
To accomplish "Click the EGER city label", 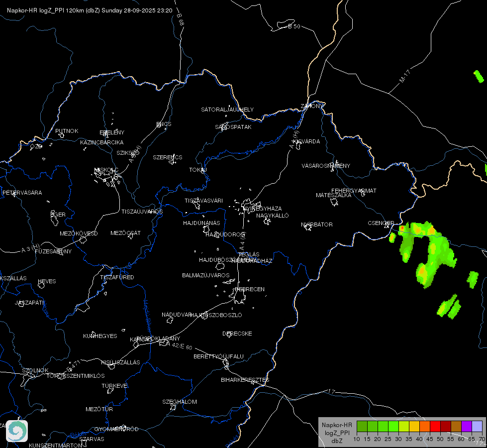I will (x=58, y=215).
